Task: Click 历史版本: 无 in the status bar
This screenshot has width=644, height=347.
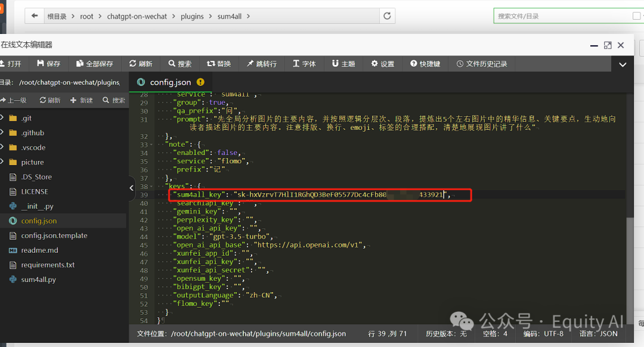Action: point(446,334)
